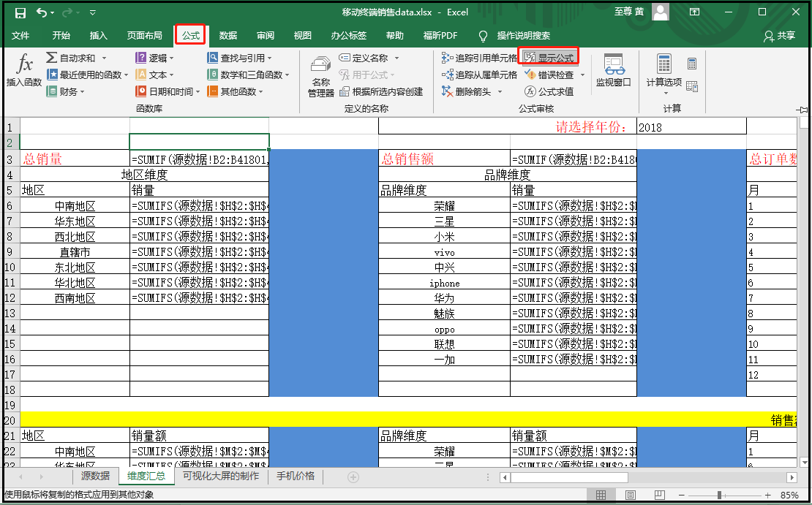Switch to the 手机价格 sheet tab
The height and width of the screenshot is (505, 812).
click(296, 476)
